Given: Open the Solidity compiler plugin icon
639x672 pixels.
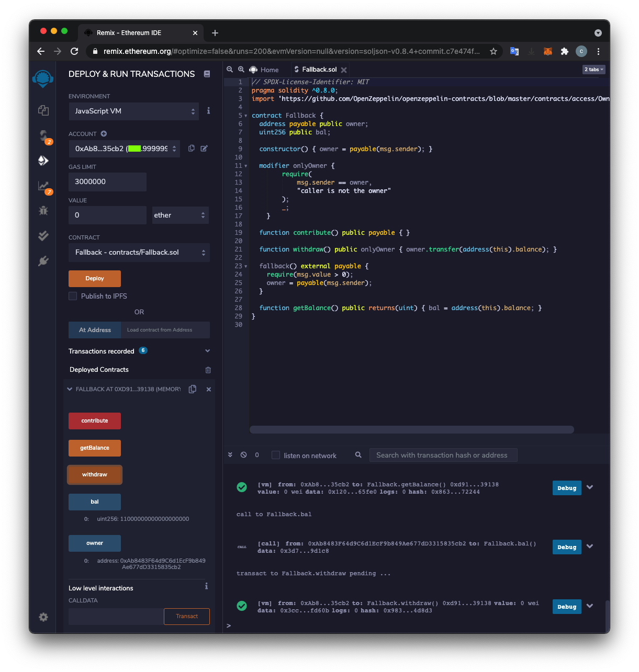Looking at the screenshot, I should pyautogui.click(x=43, y=136).
